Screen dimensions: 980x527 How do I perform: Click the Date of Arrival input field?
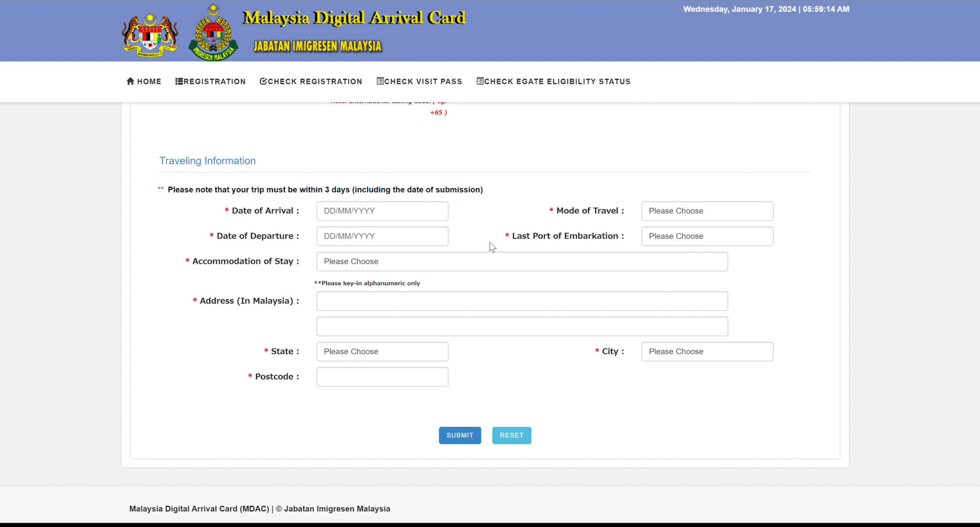[382, 211]
